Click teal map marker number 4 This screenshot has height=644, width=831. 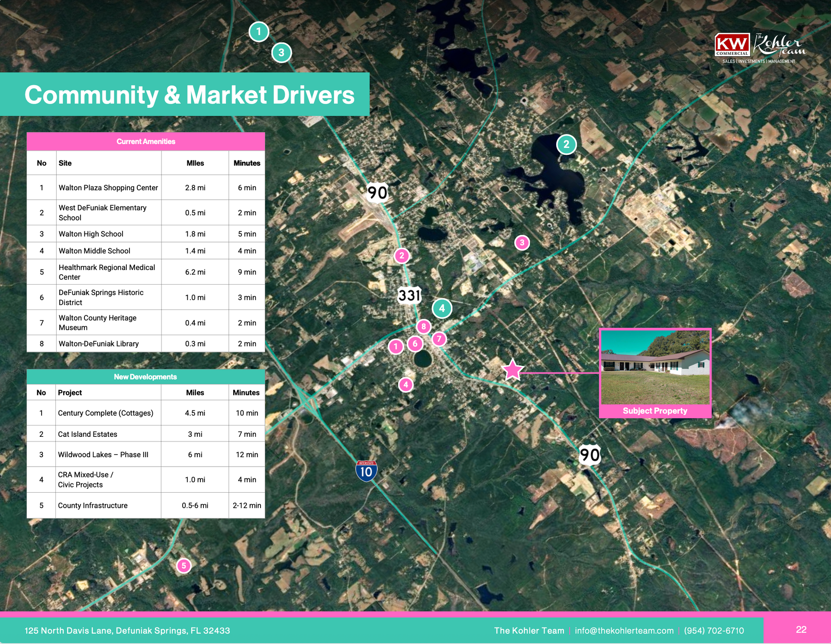(x=442, y=308)
